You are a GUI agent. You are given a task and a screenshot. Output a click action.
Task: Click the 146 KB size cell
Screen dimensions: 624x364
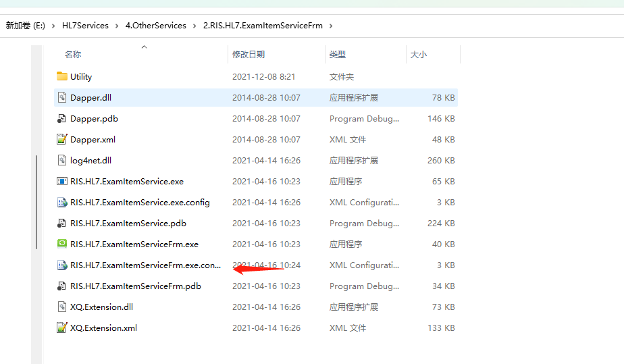click(x=441, y=119)
